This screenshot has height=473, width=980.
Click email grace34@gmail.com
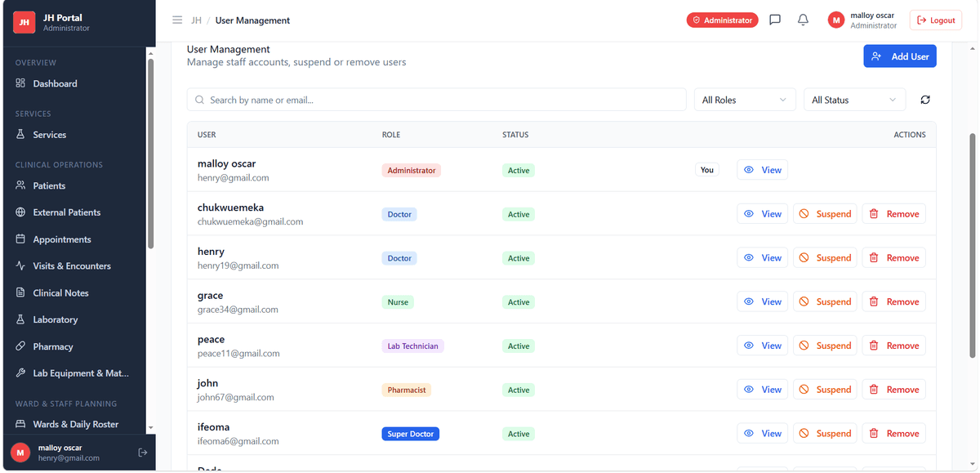tap(238, 310)
